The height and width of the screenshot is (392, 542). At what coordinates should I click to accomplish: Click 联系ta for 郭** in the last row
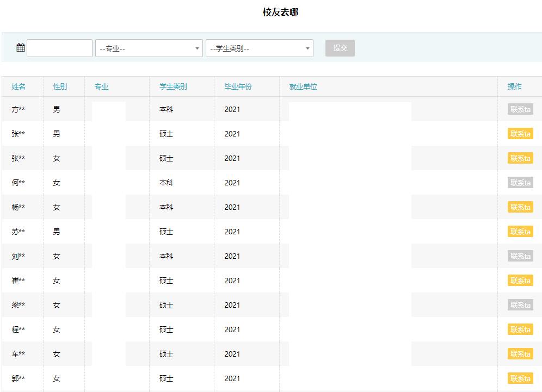pos(520,378)
